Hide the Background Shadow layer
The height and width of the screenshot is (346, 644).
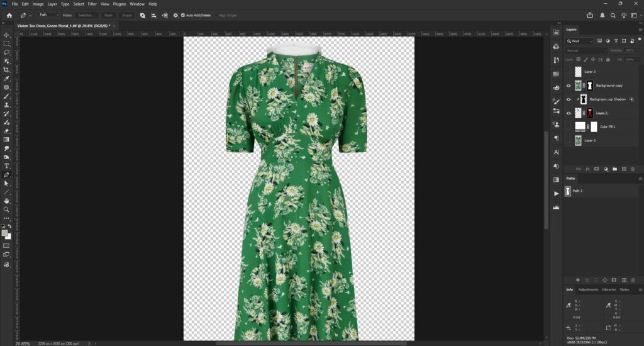coord(569,99)
